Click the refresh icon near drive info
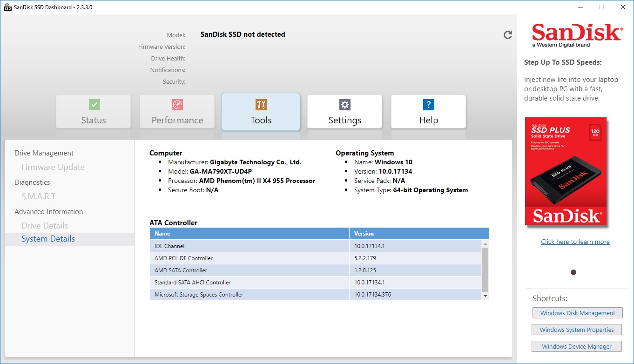 (x=508, y=35)
